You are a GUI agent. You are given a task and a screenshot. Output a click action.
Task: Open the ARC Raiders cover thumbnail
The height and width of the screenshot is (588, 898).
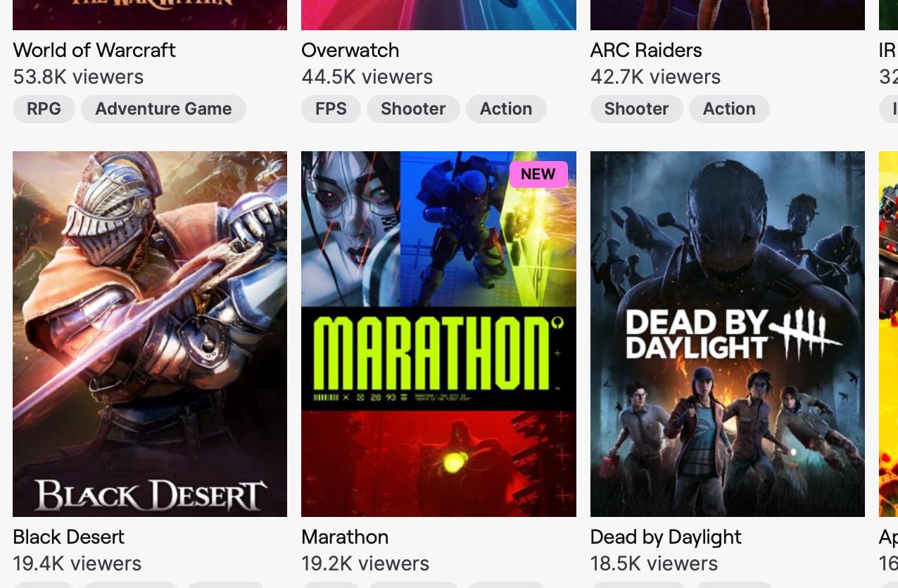728,15
